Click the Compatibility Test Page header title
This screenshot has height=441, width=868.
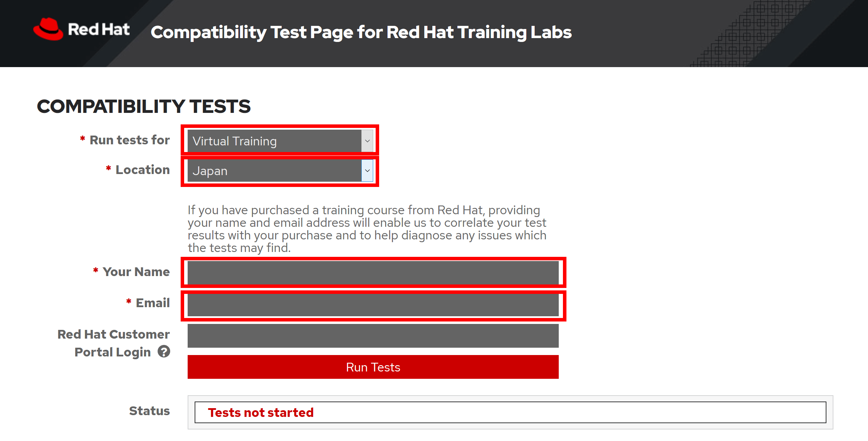coord(361,32)
